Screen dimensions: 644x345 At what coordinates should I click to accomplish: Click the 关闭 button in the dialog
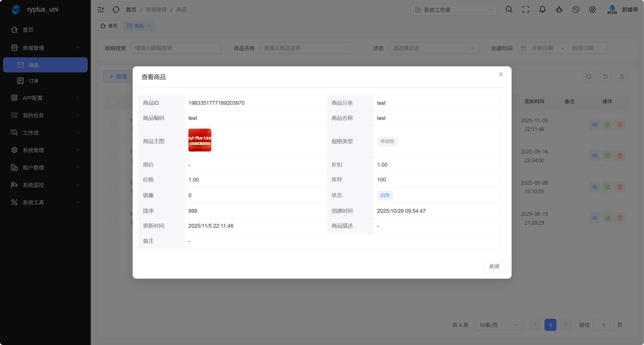[494, 266]
